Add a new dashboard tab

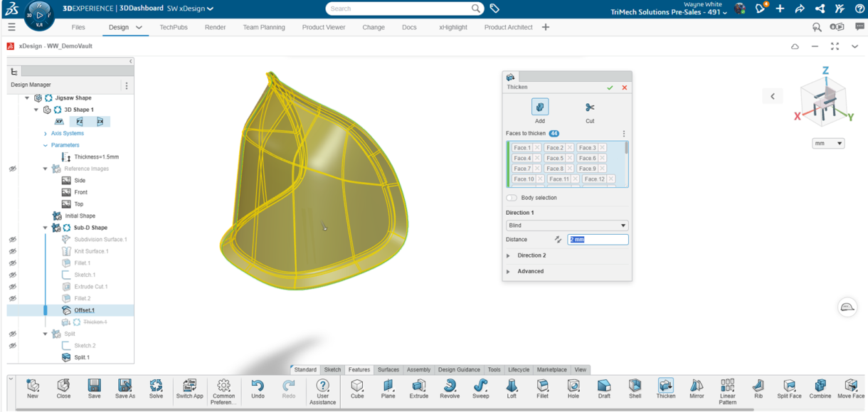click(546, 27)
